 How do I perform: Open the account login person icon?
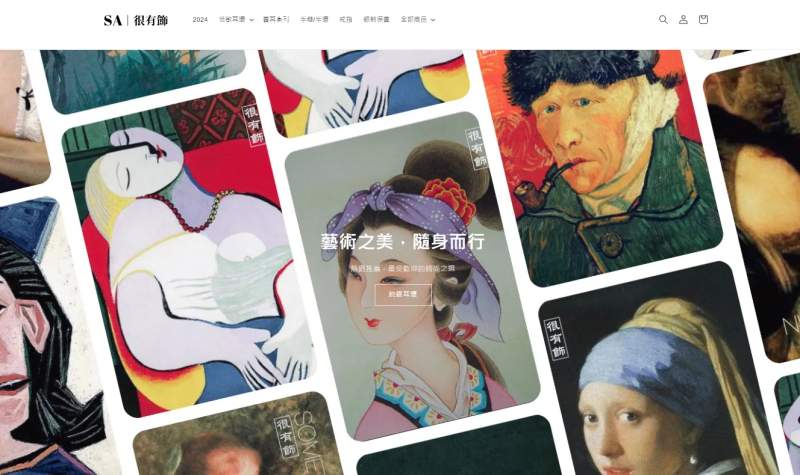point(683,19)
